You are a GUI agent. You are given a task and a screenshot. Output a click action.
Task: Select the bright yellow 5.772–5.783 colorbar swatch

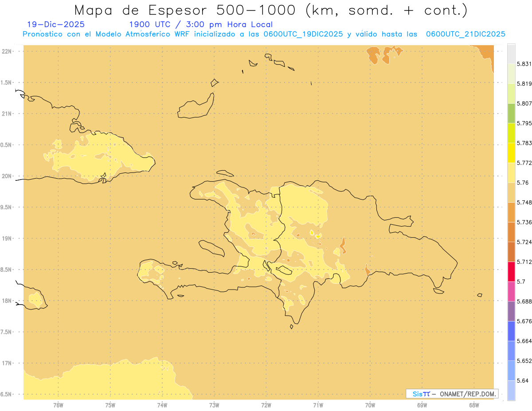[511, 153]
